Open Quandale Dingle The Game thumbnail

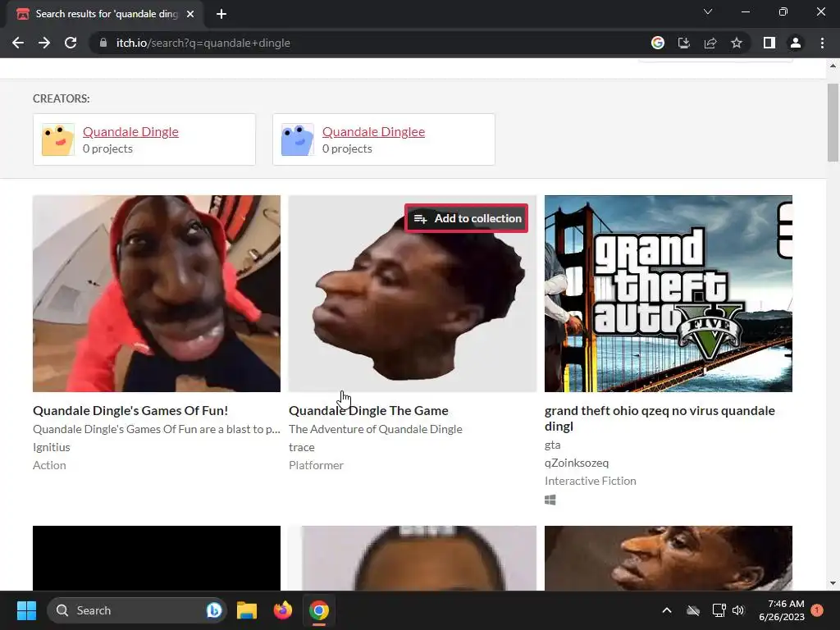(413, 294)
